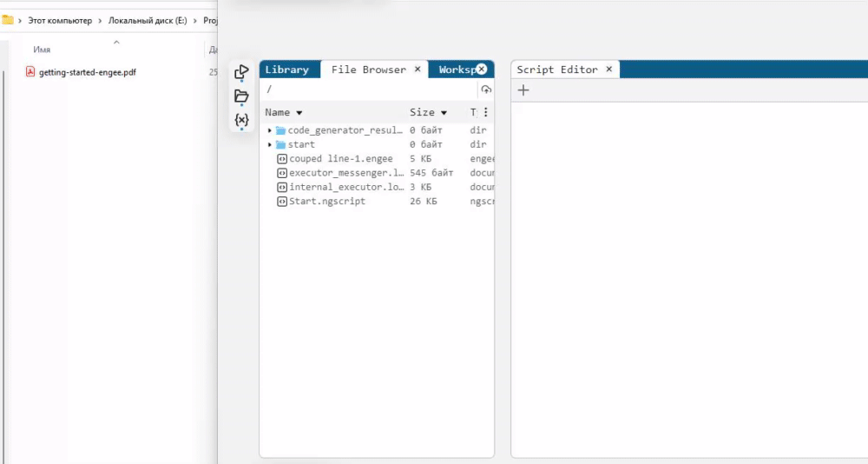Click the PDF icon of getting-started-engee.pdf
Screen dimensions: 868x464
30,72
